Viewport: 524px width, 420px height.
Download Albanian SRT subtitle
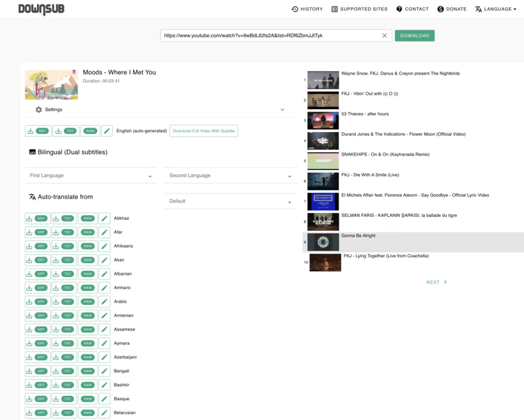tap(38, 274)
